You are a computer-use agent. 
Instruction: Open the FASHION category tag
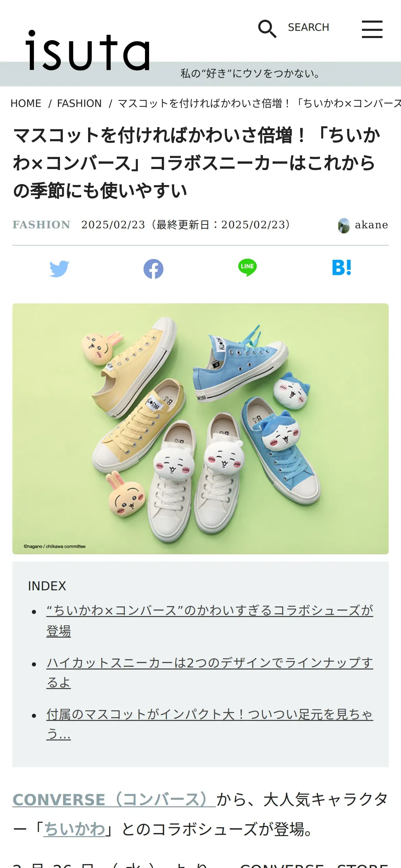pos(41,225)
